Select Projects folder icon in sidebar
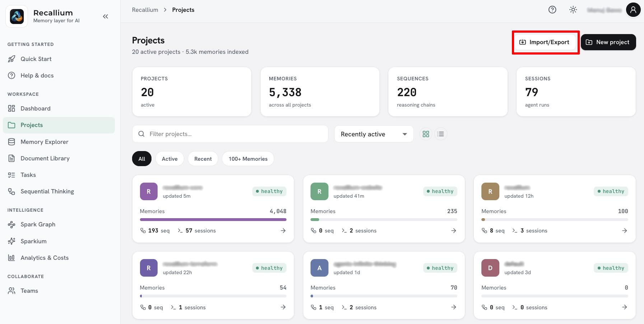 11,125
